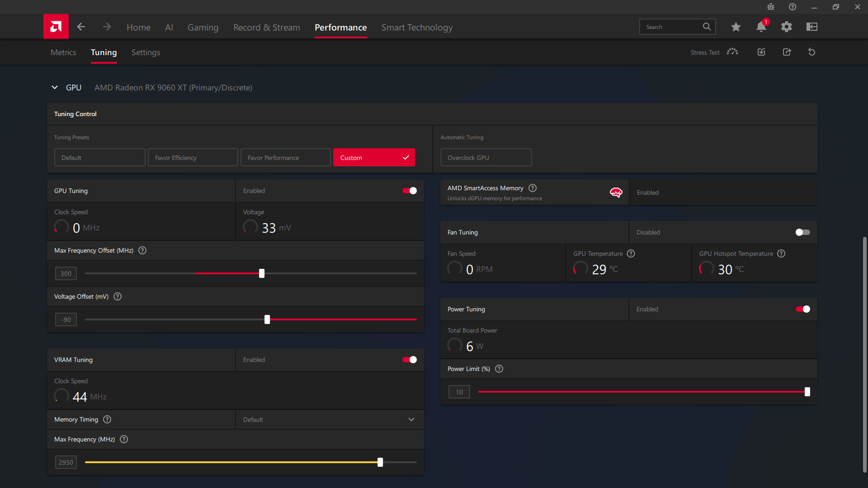
Task: Show help for Power Limit
Action: (x=499, y=369)
